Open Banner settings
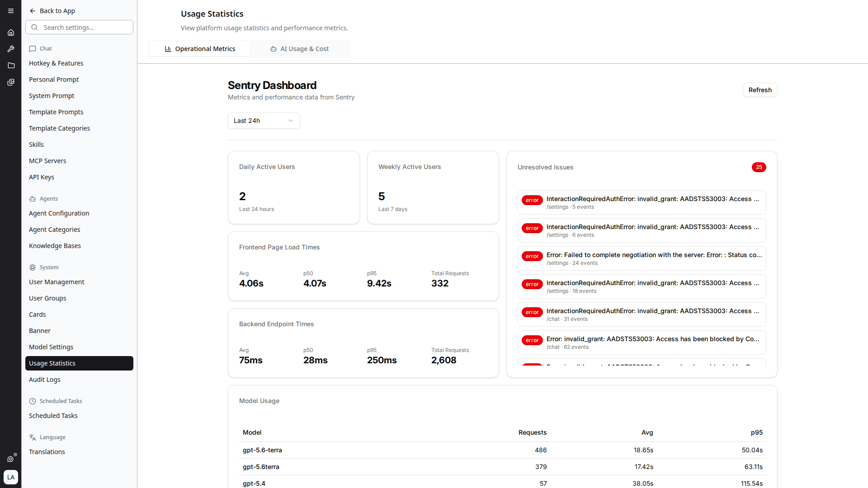 coord(79,331)
